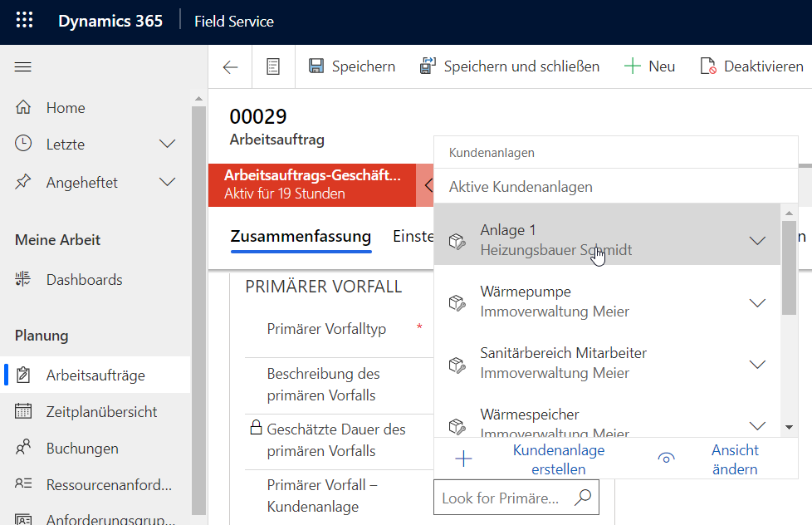This screenshot has height=525, width=812.
Task: Click the Speichern disk icon
Action: (316, 66)
